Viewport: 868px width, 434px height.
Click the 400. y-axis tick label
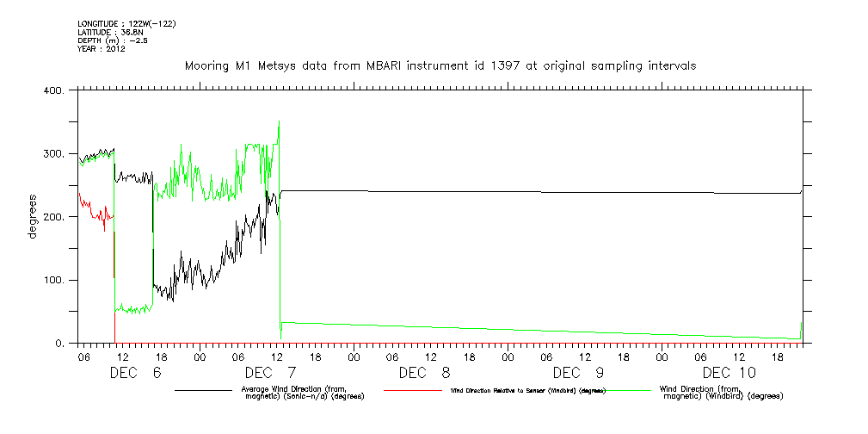point(53,90)
